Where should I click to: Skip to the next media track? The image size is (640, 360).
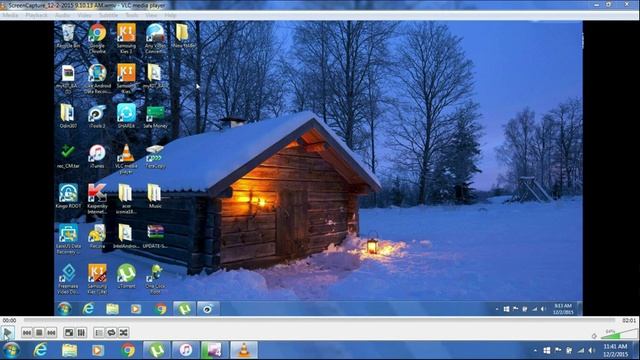51,333
